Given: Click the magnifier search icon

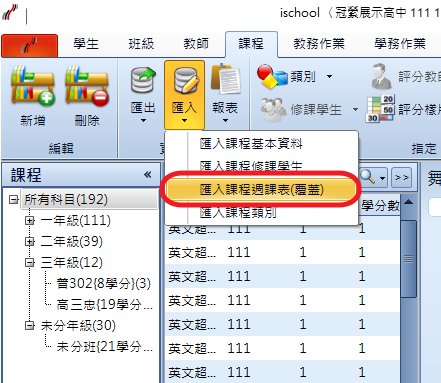Looking at the screenshot, I should 368,176.
